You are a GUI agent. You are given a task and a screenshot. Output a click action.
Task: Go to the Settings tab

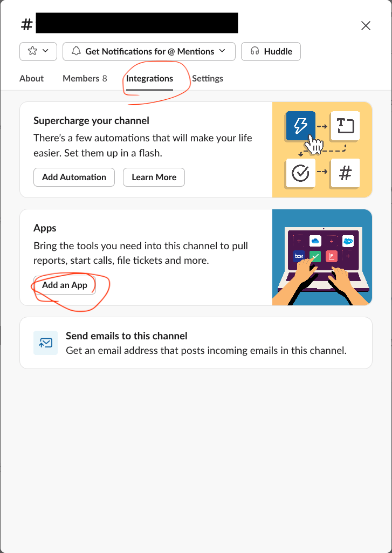(x=208, y=78)
